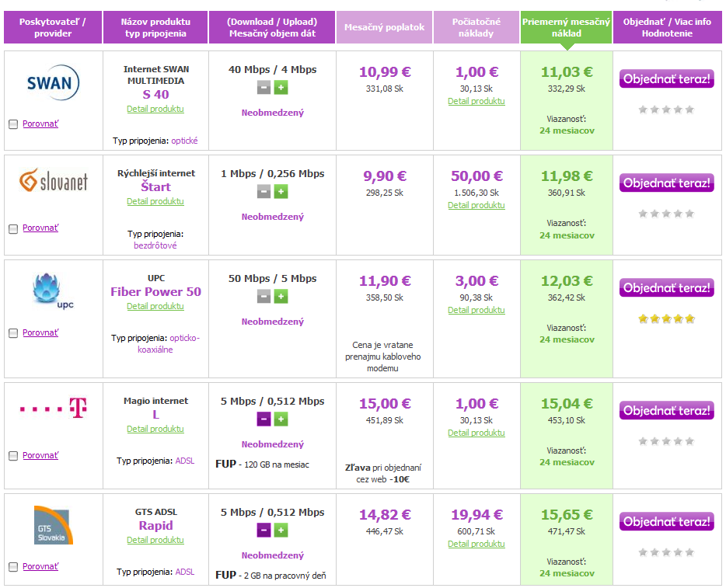Order the UPC Fiber Power 50 plan
The image size is (726, 588).
pyautogui.click(x=667, y=287)
